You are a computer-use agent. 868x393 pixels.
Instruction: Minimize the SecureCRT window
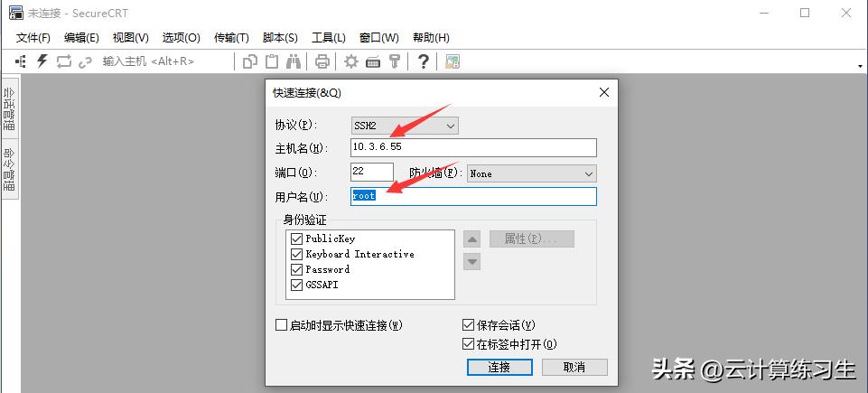(764, 13)
